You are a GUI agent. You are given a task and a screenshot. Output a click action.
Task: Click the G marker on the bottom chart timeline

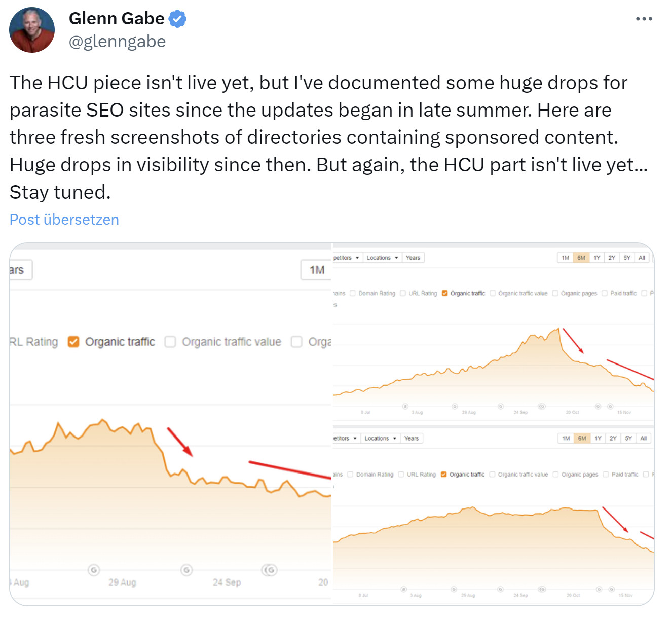point(500,590)
